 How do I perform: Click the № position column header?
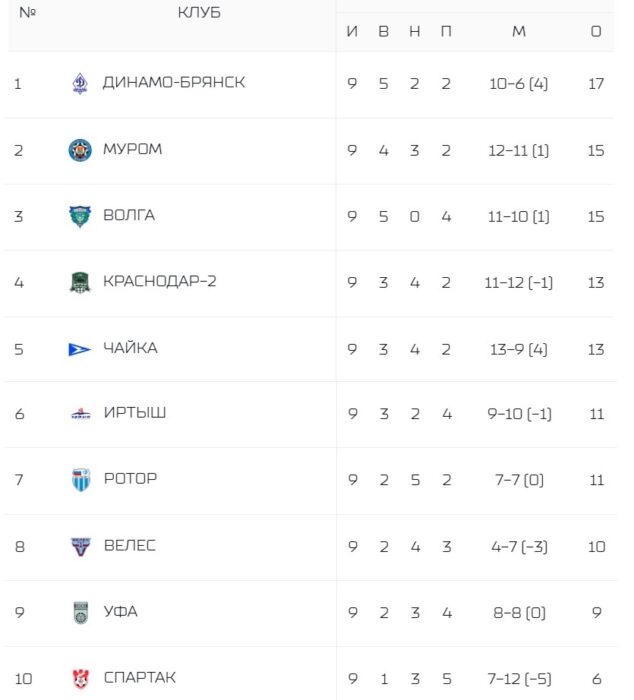27,12
